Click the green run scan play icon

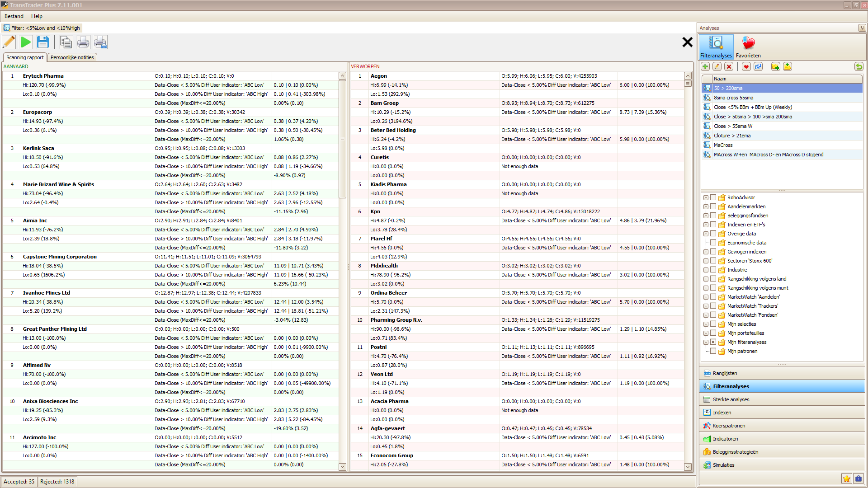pyautogui.click(x=26, y=42)
